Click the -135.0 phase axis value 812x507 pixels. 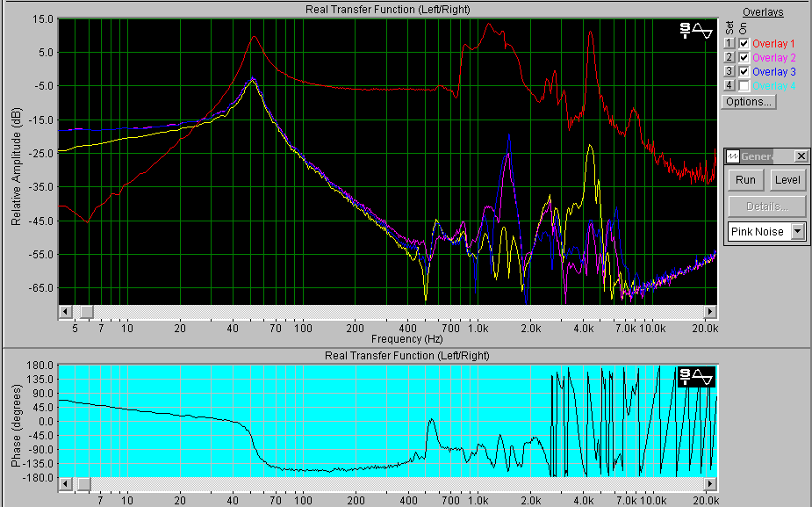[38, 464]
